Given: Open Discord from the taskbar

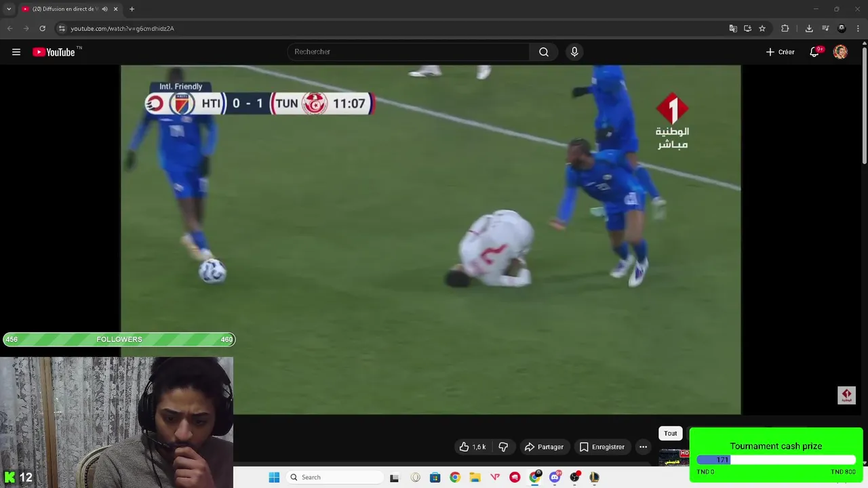Looking at the screenshot, I should pos(555,477).
